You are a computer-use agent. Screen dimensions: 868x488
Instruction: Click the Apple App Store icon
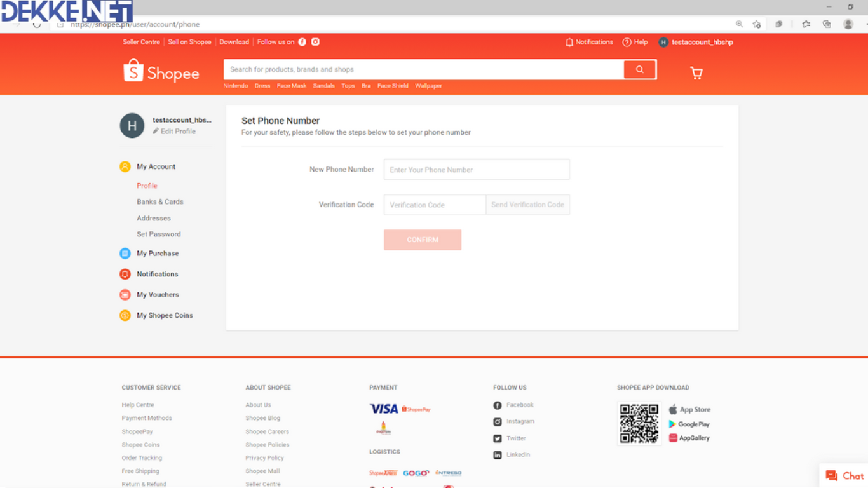tap(673, 409)
